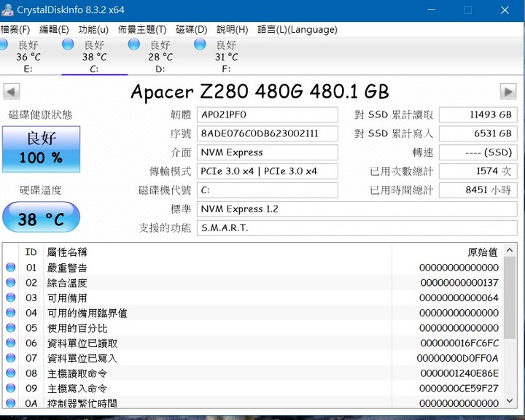The image size is (525, 420).
Task: Go to next disk with right arrow
Action: (x=508, y=92)
